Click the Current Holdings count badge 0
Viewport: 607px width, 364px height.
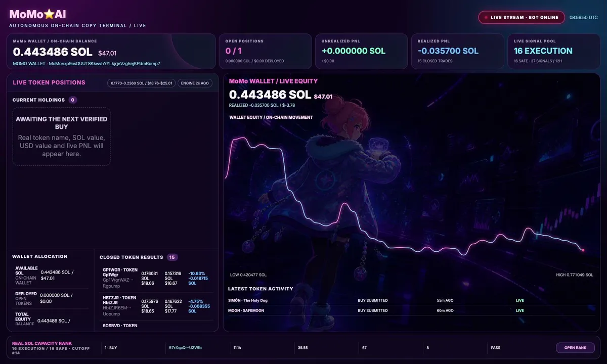click(x=73, y=100)
